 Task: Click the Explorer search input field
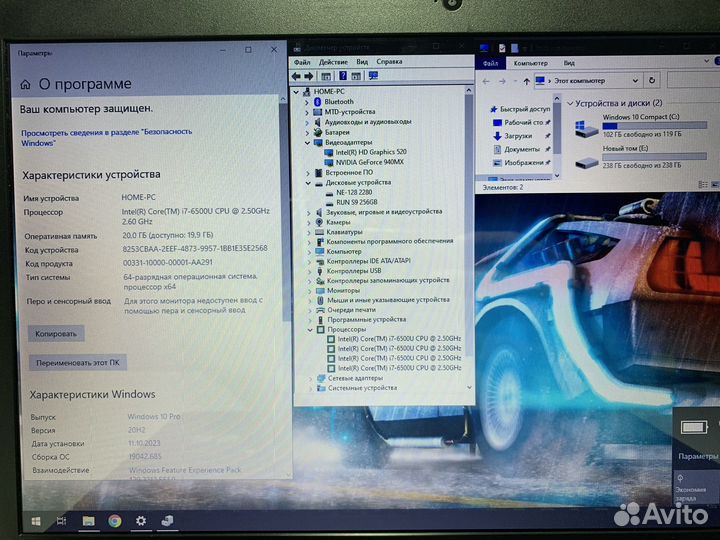click(x=692, y=80)
